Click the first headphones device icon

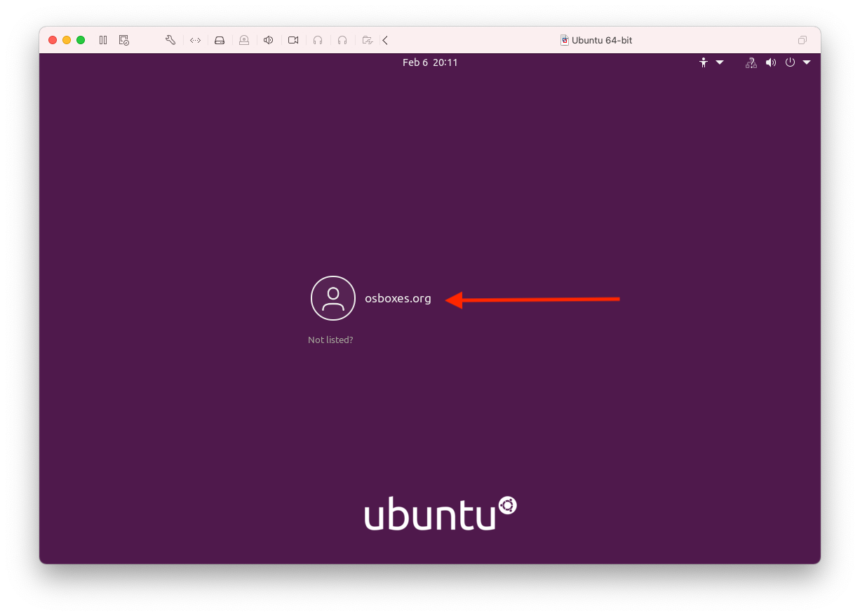coord(318,40)
